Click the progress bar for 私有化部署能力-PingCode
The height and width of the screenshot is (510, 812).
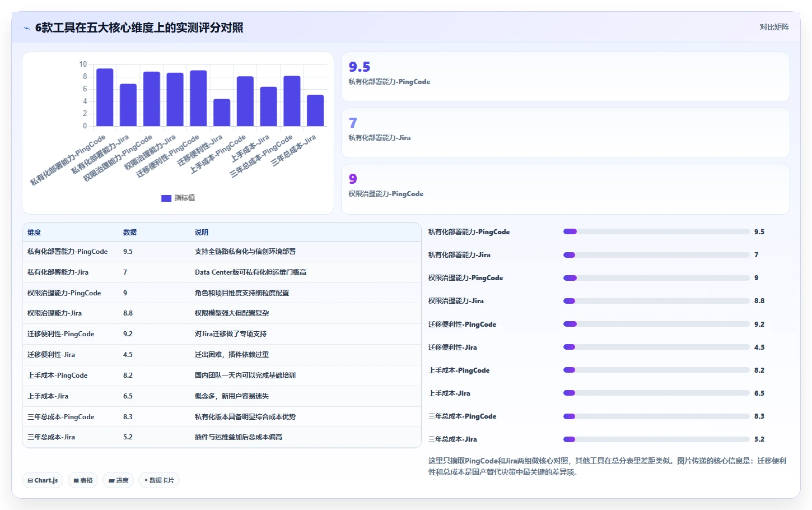pyautogui.click(x=656, y=231)
